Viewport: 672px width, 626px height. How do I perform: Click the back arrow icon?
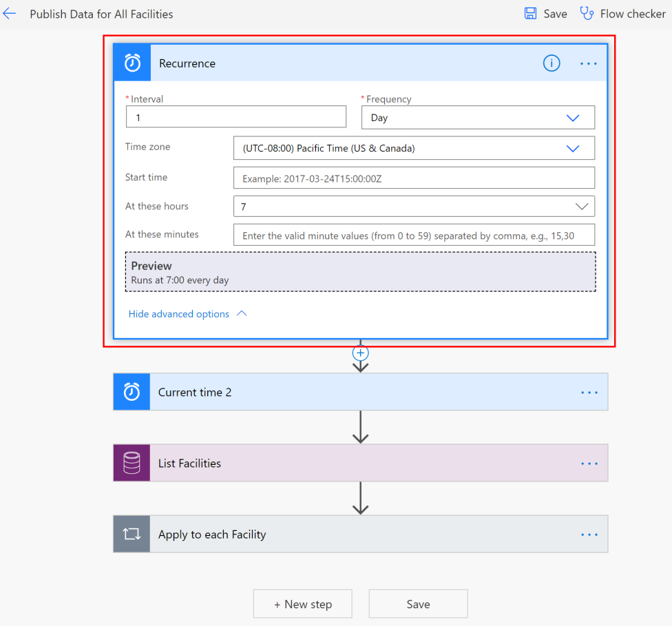[10, 14]
